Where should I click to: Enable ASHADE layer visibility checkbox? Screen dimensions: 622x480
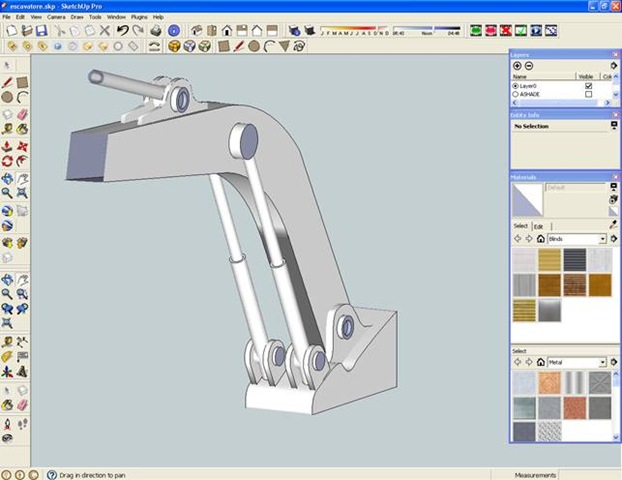tap(588, 95)
